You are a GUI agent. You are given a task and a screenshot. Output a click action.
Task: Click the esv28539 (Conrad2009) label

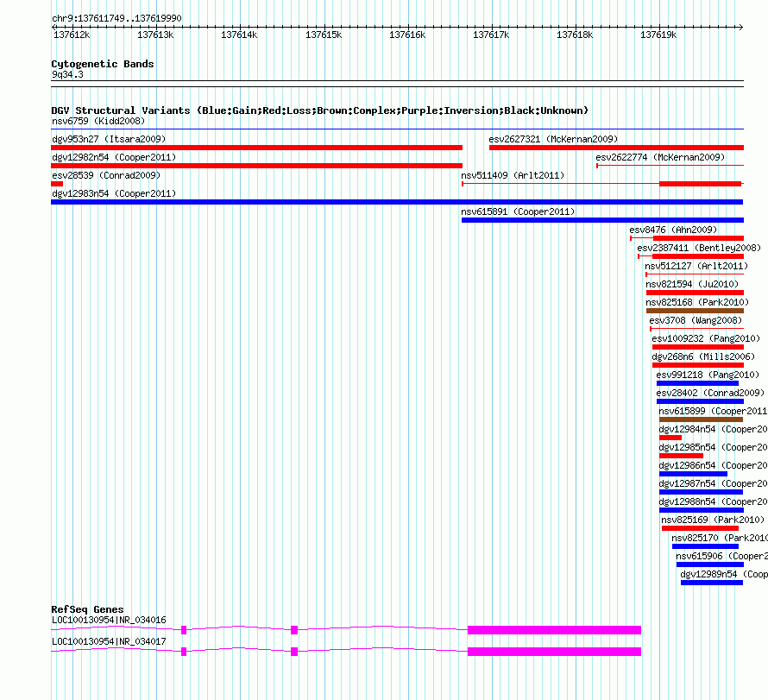point(106,175)
